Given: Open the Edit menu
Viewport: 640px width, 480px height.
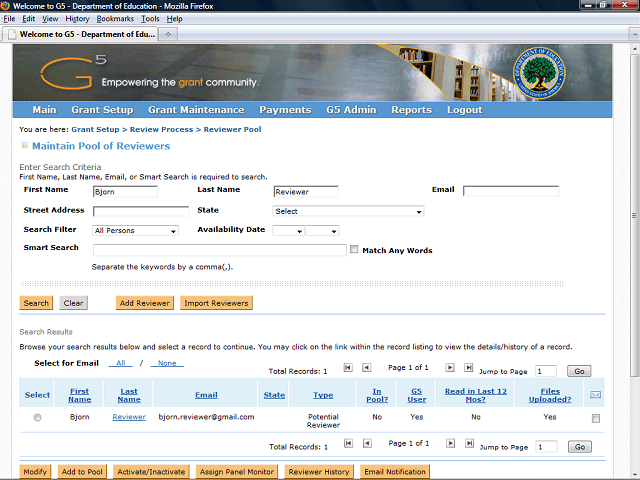Looking at the screenshot, I should click(x=28, y=19).
